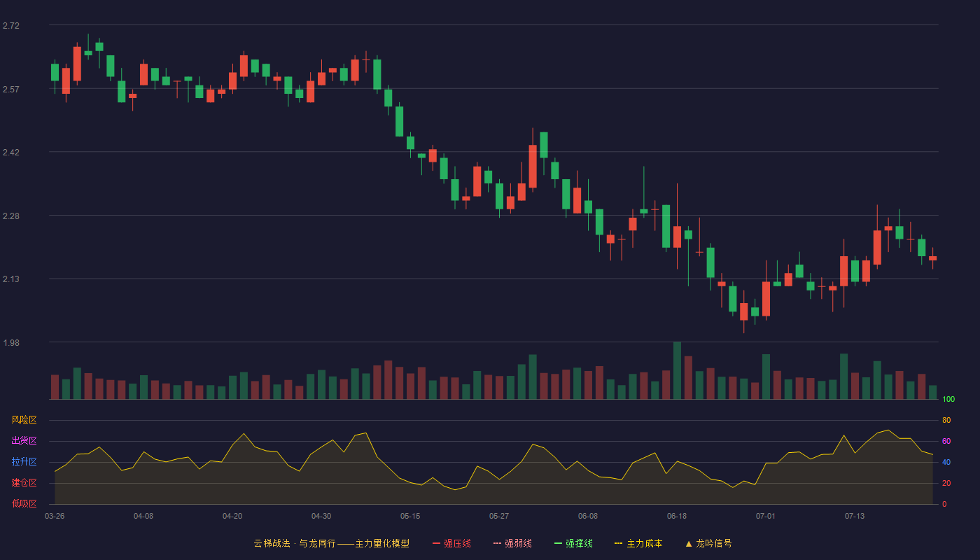Click the tallest green volume bar near 06-18
The image size is (980, 560).
pos(677,370)
